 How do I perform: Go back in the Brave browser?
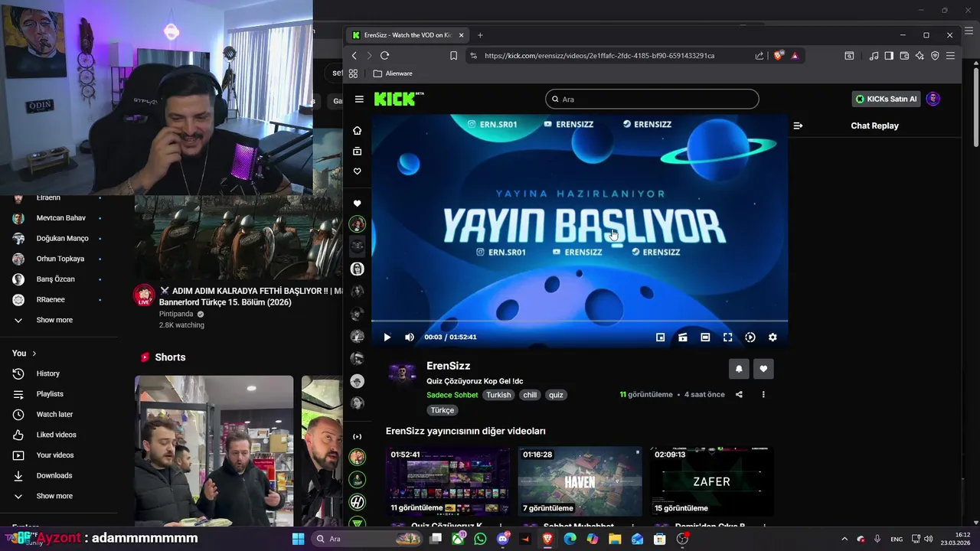pos(354,56)
